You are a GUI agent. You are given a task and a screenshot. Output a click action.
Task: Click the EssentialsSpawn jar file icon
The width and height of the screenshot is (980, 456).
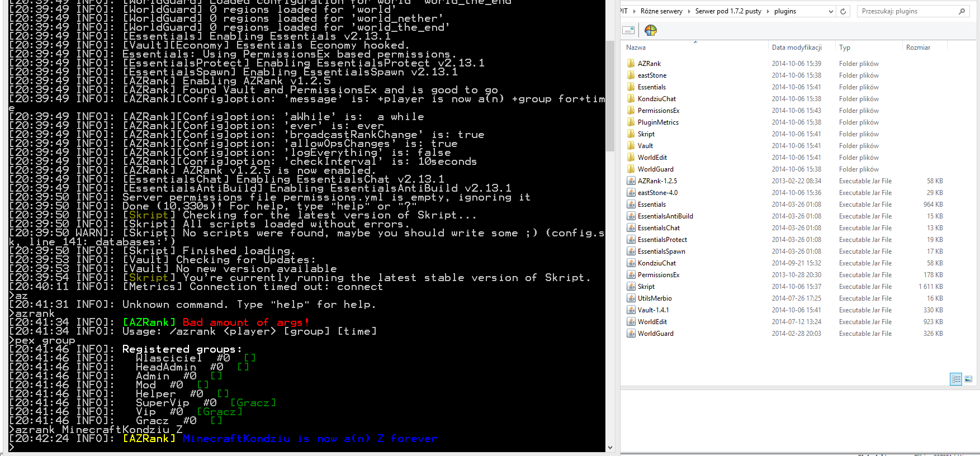coord(631,251)
